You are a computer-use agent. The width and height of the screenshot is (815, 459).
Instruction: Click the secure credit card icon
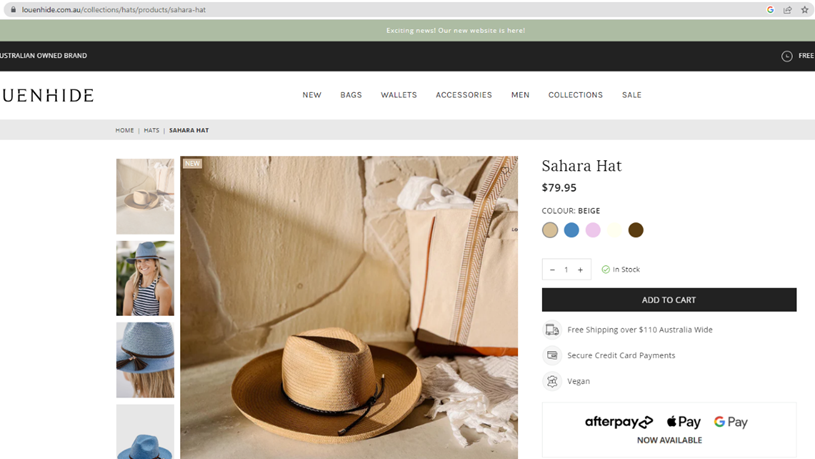coord(552,355)
